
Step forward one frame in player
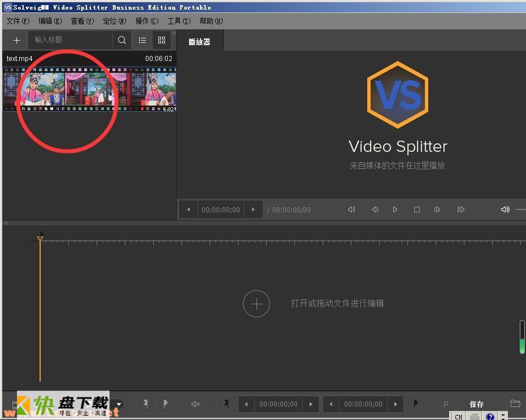point(437,209)
